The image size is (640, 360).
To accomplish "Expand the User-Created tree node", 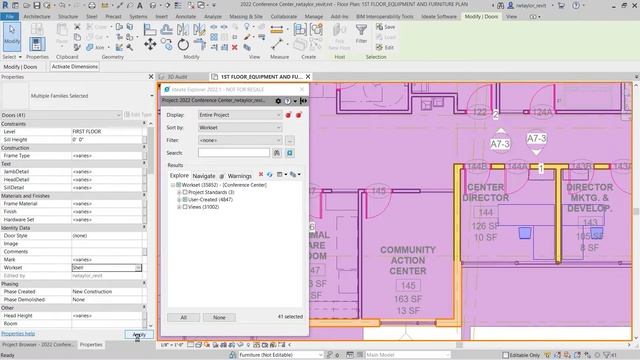I will [179, 199].
